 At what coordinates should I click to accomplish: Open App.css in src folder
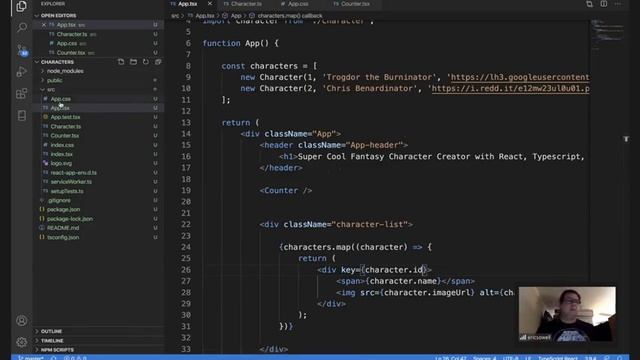[x=60, y=99]
